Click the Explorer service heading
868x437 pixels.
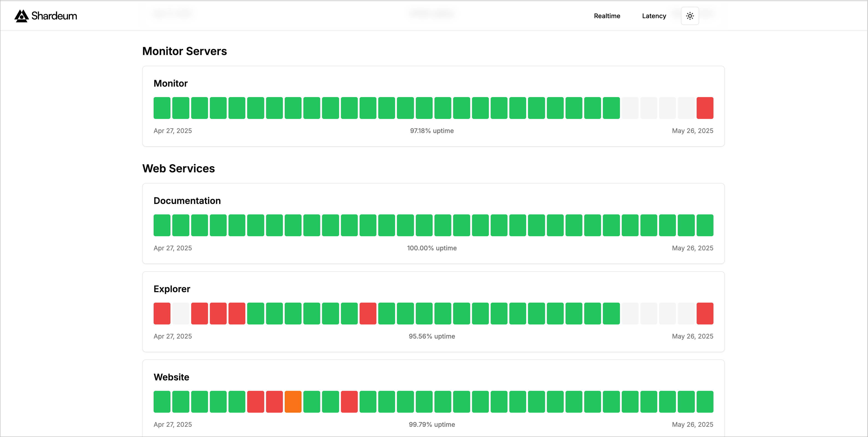(172, 289)
